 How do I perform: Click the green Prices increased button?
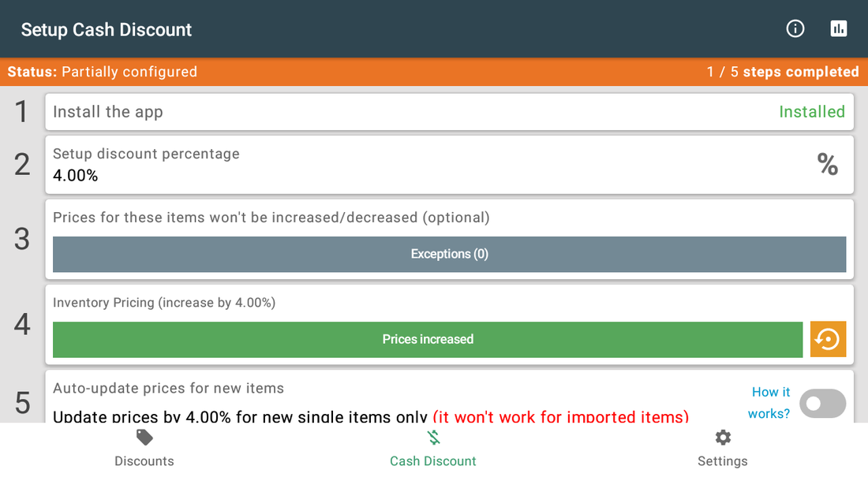pos(428,339)
